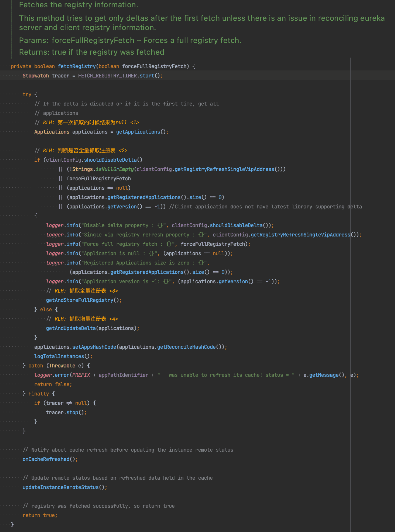The image size is (395, 532).
Task: Click the updateInstanceRemoteStatus() call
Action: click(63, 487)
